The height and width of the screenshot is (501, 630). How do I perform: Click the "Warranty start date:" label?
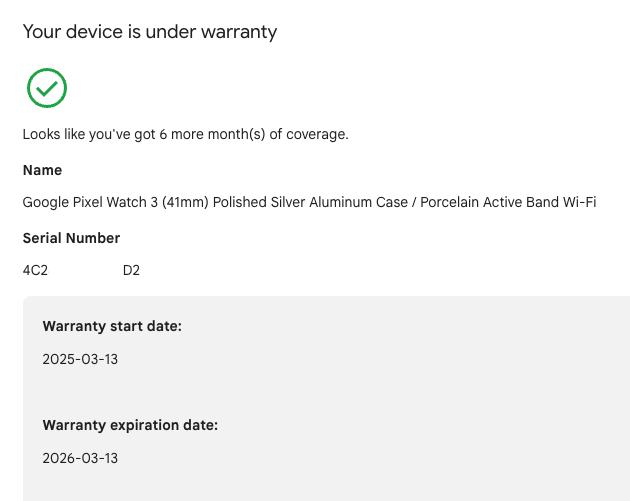point(112,326)
